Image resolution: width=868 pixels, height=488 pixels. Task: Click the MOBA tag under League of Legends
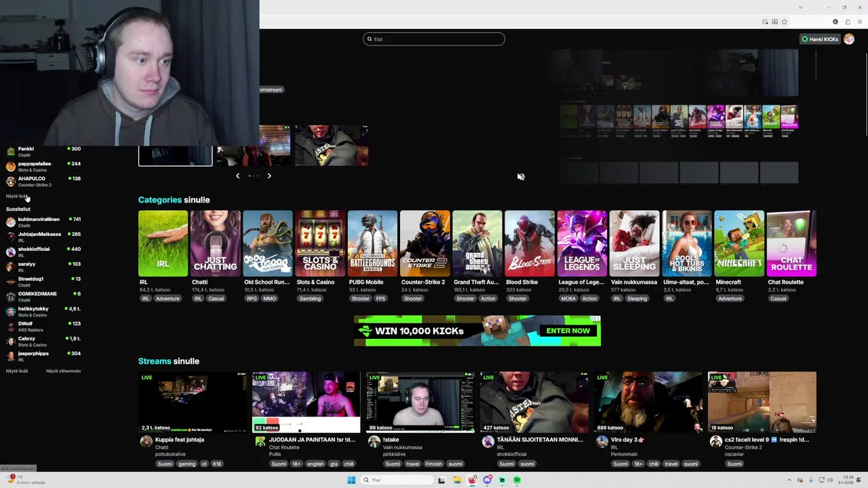[x=568, y=298]
